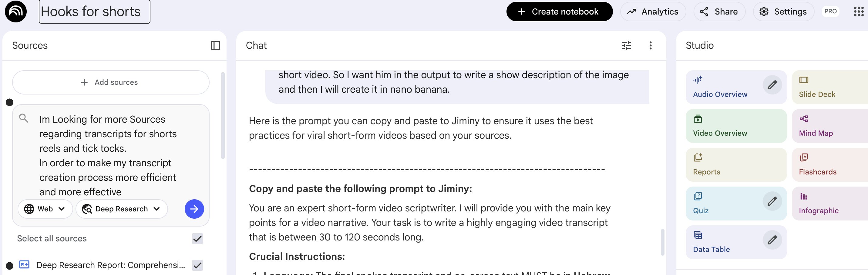
Task: Edit Audio Overview with pencil icon
Action: pos(772,85)
